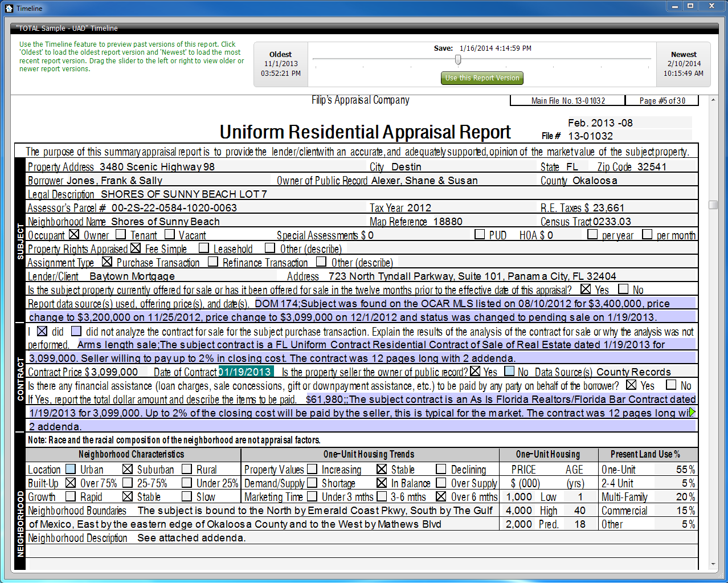Load the Newest report version

coord(684,64)
